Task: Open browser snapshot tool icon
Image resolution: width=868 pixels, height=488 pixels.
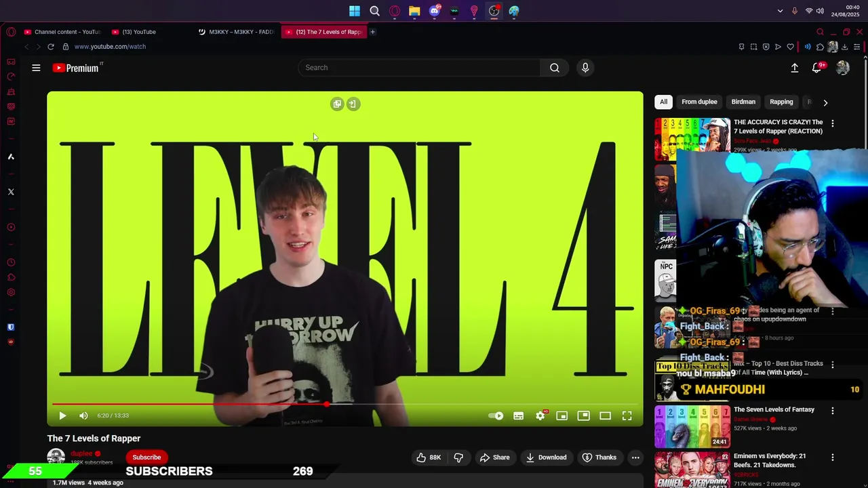Action: point(753,47)
